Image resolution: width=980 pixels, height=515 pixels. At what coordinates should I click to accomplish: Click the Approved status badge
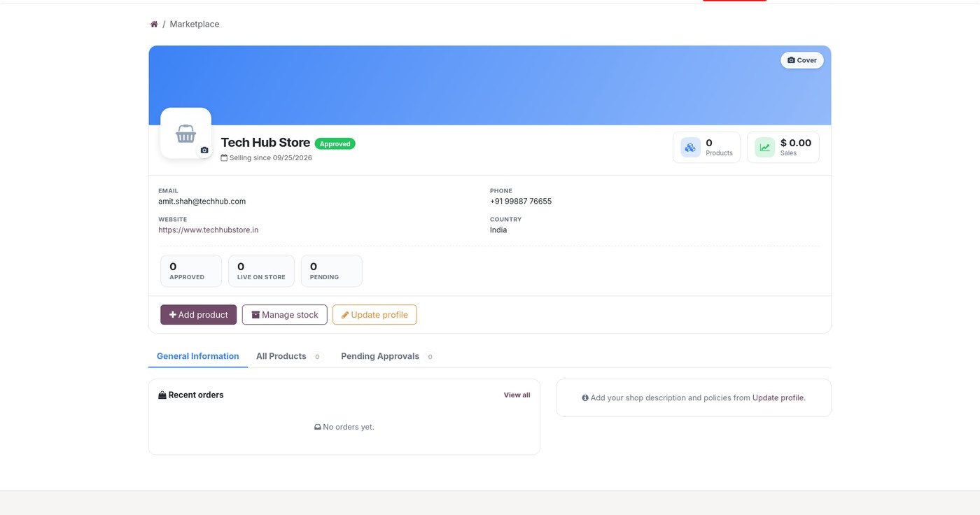tap(335, 143)
